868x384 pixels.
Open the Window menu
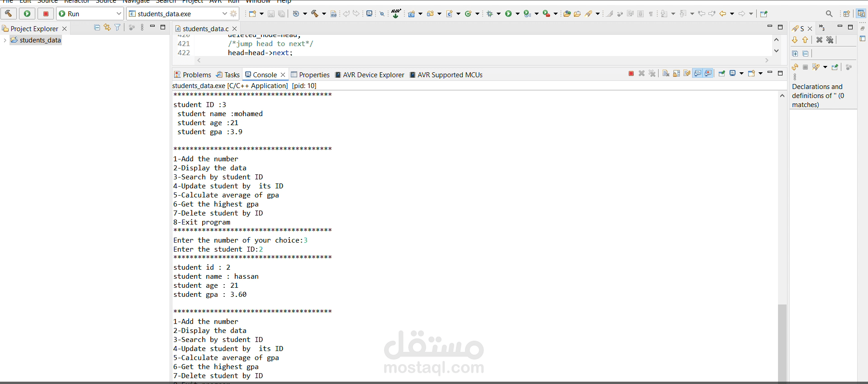pos(258,1)
